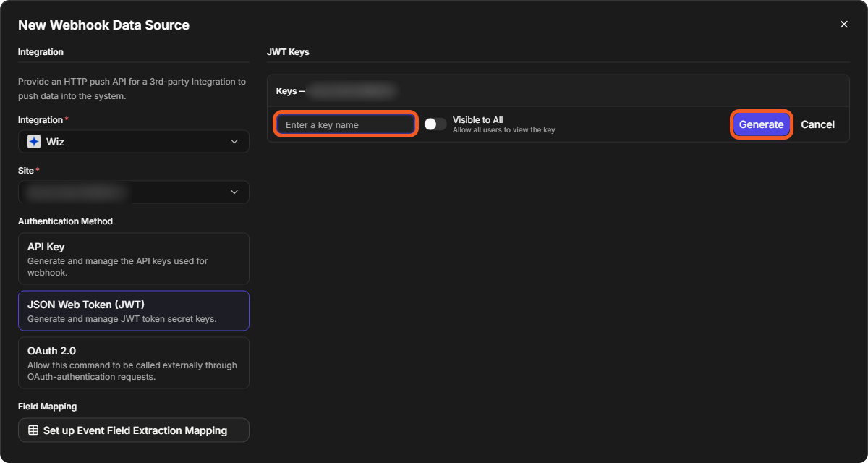Toggle the Visible to All switch
Screen dimensions: 868x463
tap(435, 124)
